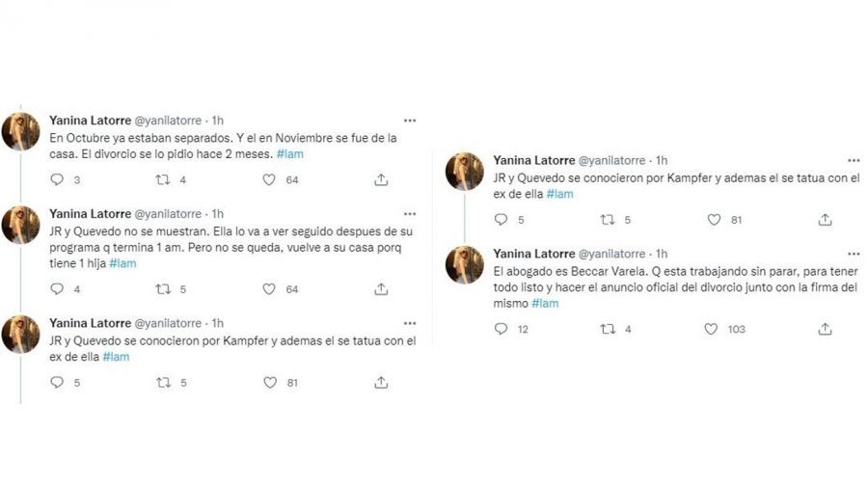
Task: Retweet the 'En Octubre ya estaban separados' tweet
Action: (163, 179)
